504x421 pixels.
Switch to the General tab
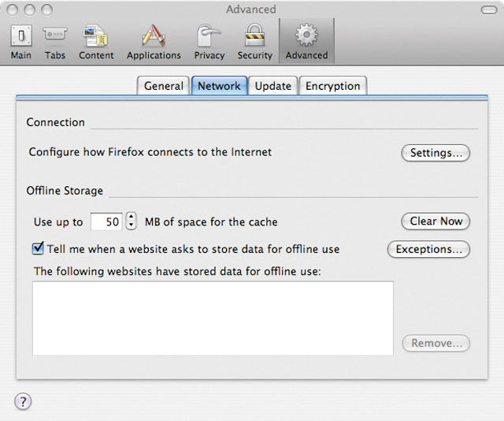[x=163, y=86]
